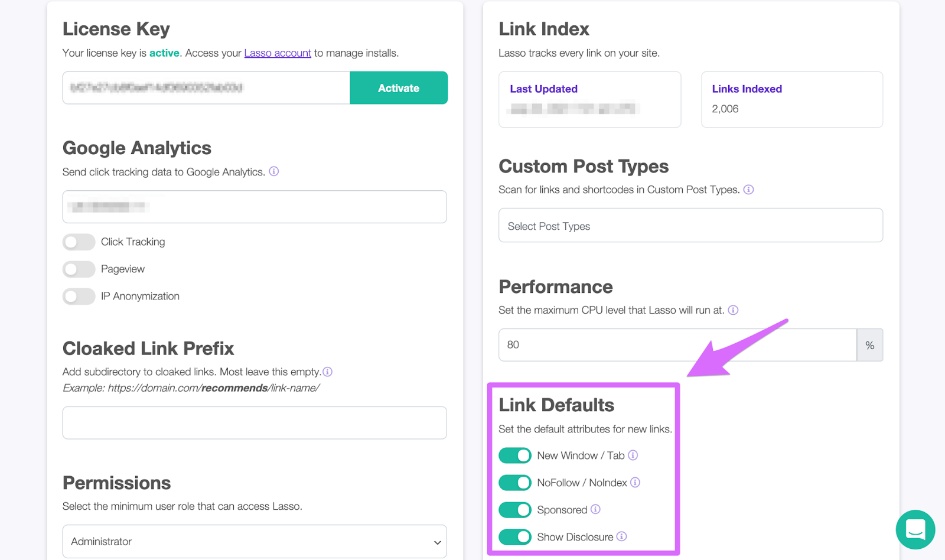This screenshot has width=945, height=560.
Task: Turn off Show Disclosure toggle
Action: (x=515, y=537)
